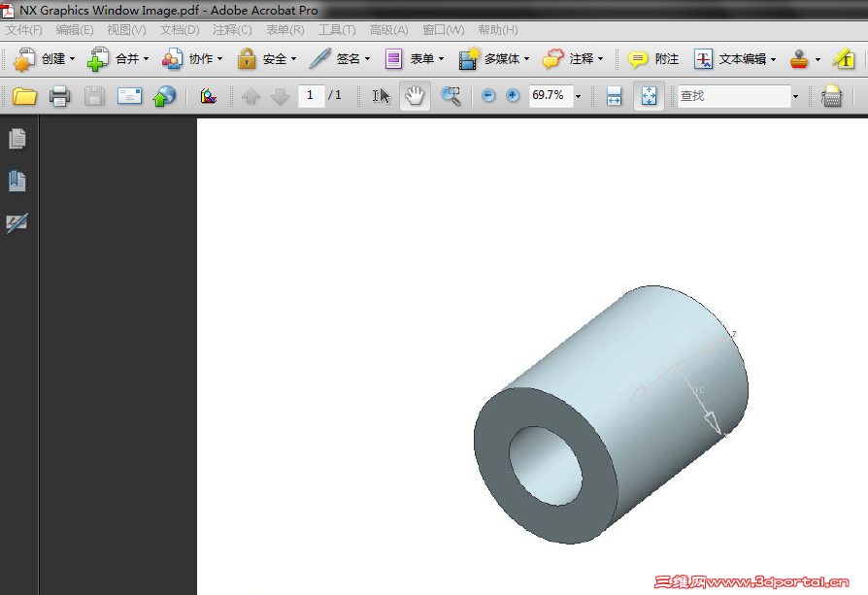This screenshot has width=868, height=595.
Task: Open the 查找 search options dropdown
Action: (x=795, y=97)
